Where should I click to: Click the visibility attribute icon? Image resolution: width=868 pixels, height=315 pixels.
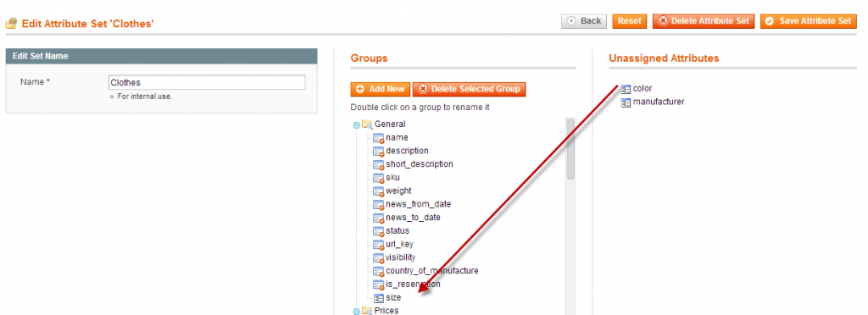379,258
